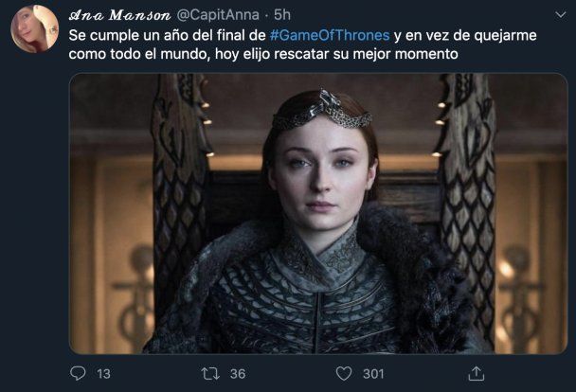Click the reply count 13
The width and height of the screenshot is (576, 392).
pos(103,374)
